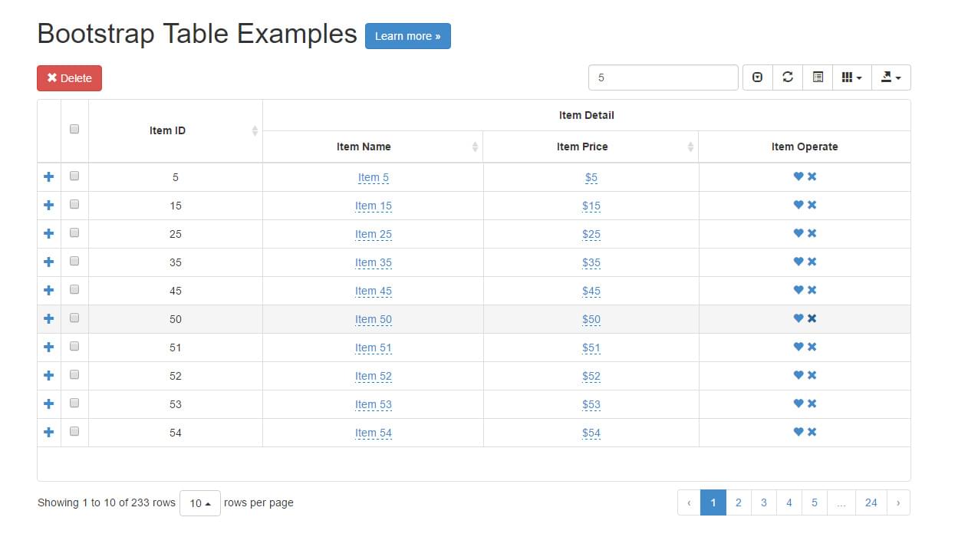968x560 pixels.
Task: Check the row checkbox for Item 25
Action: coord(74,232)
